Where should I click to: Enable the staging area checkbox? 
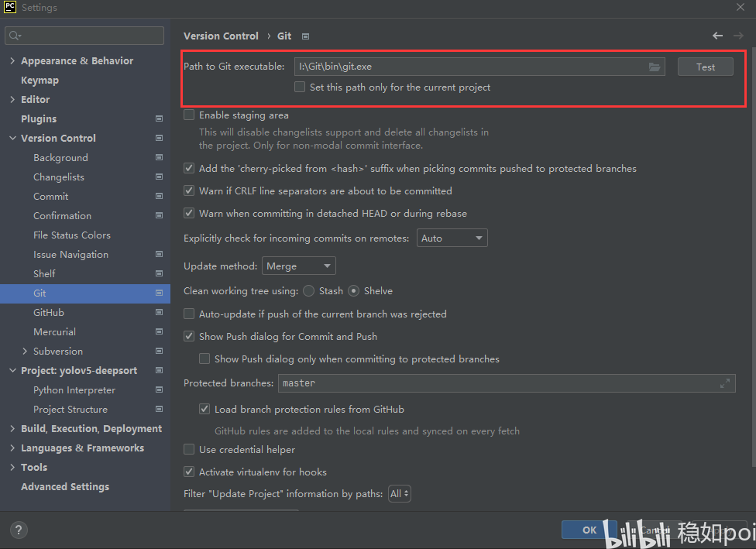(x=189, y=115)
